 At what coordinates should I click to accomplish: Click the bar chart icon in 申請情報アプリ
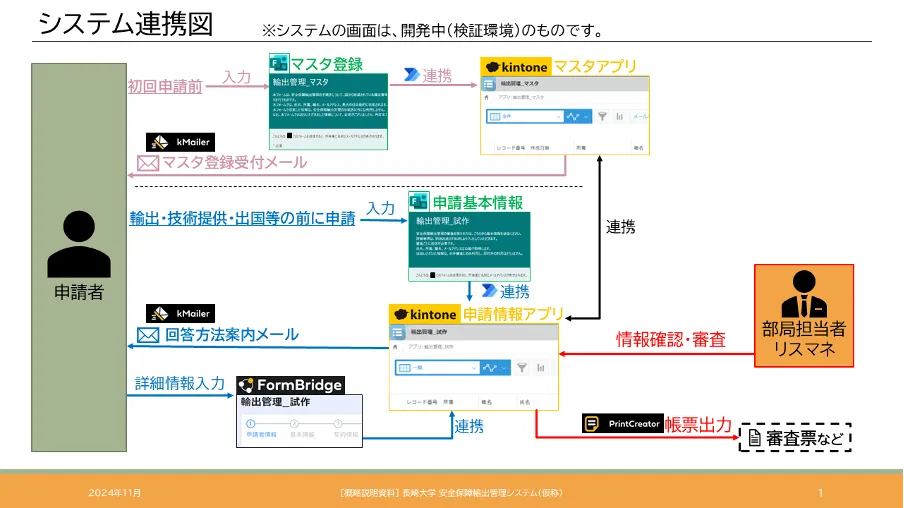pos(540,368)
